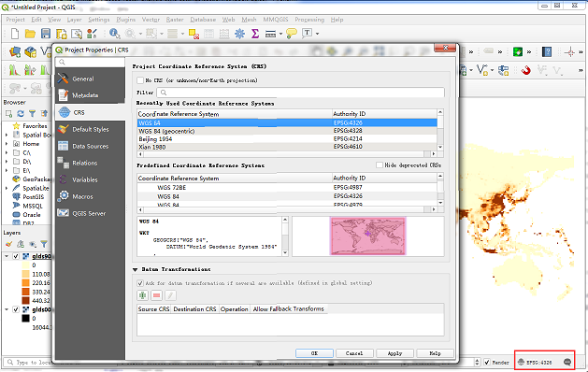Open the Statistical Summary sigma icon
This screenshot has width=588, height=372.
point(255,34)
